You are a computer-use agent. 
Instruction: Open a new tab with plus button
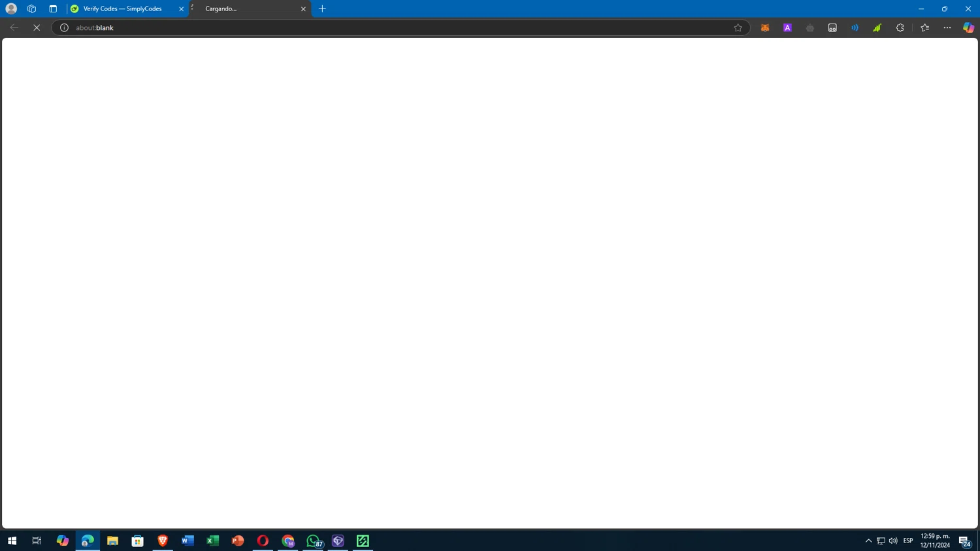click(x=322, y=9)
